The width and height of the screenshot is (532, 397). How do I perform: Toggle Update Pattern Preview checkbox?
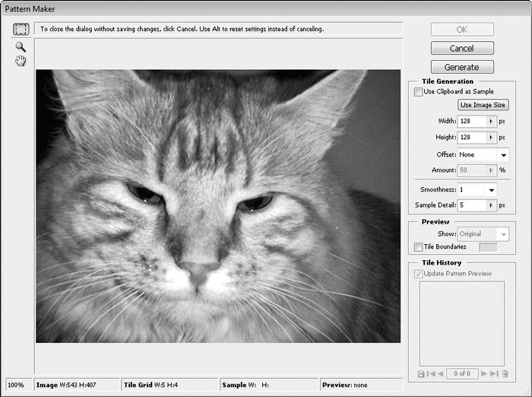coord(418,274)
